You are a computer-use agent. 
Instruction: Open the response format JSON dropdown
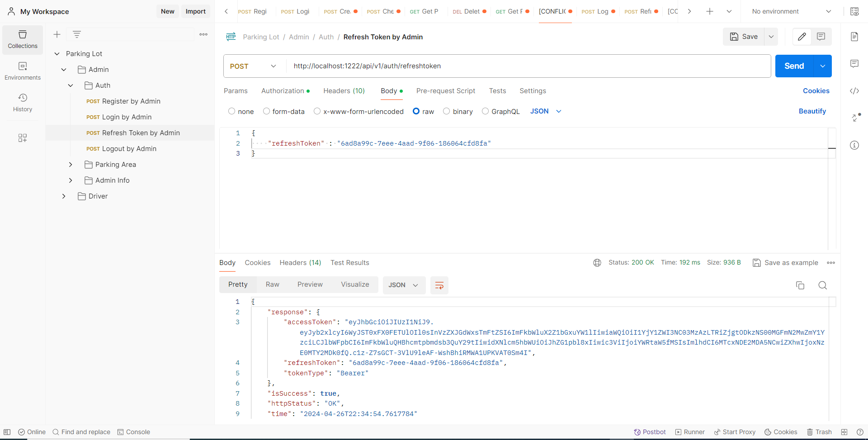pyautogui.click(x=404, y=285)
